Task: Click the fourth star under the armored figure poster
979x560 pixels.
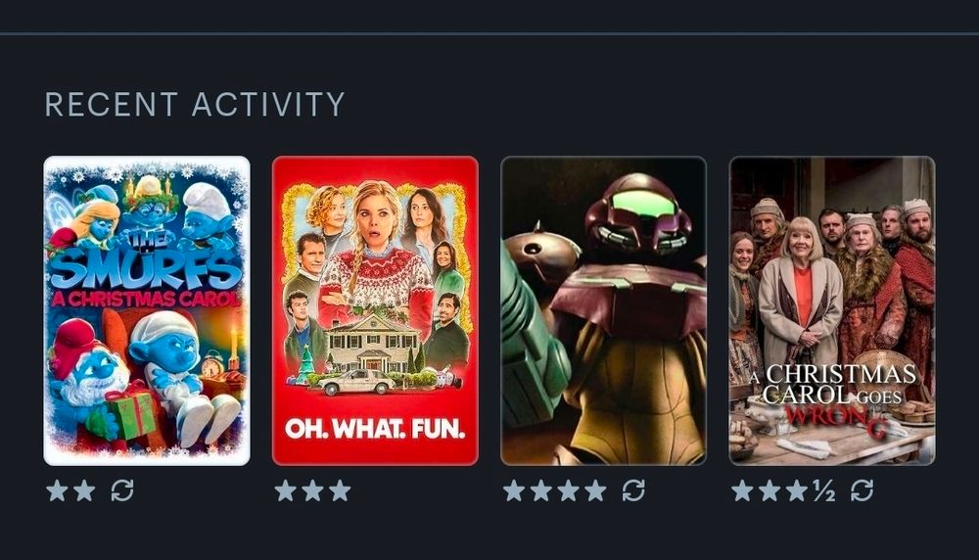Action: coord(595,490)
